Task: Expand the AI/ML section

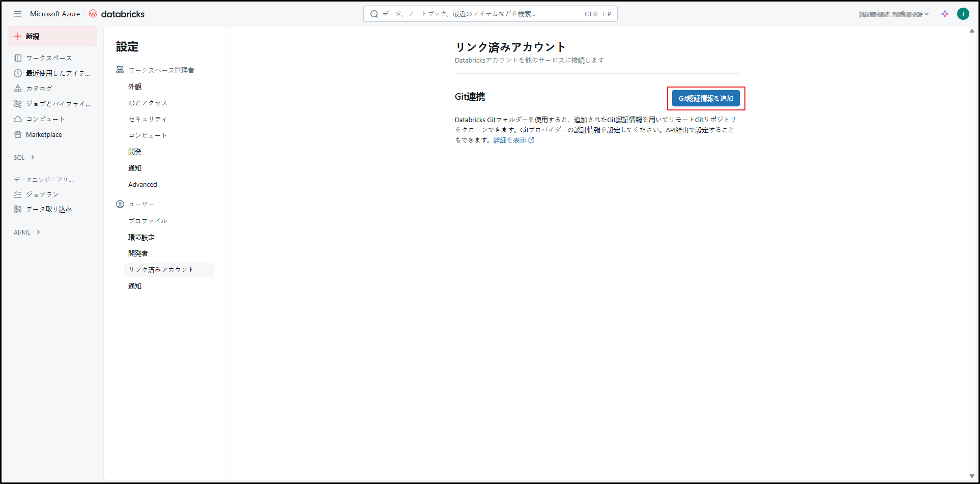Action: [27, 233]
